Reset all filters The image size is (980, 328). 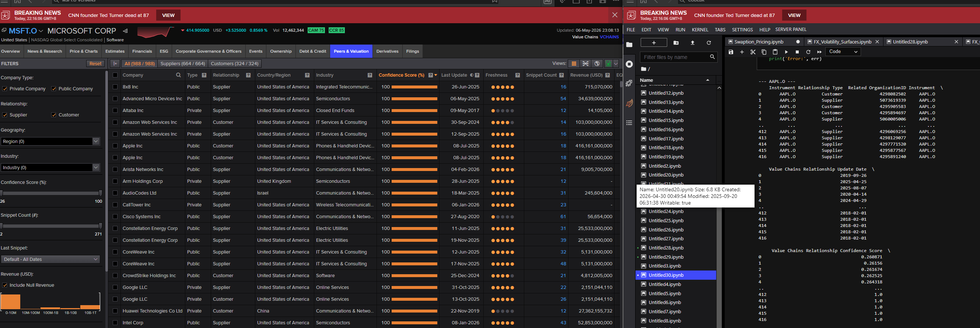pos(95,63)
